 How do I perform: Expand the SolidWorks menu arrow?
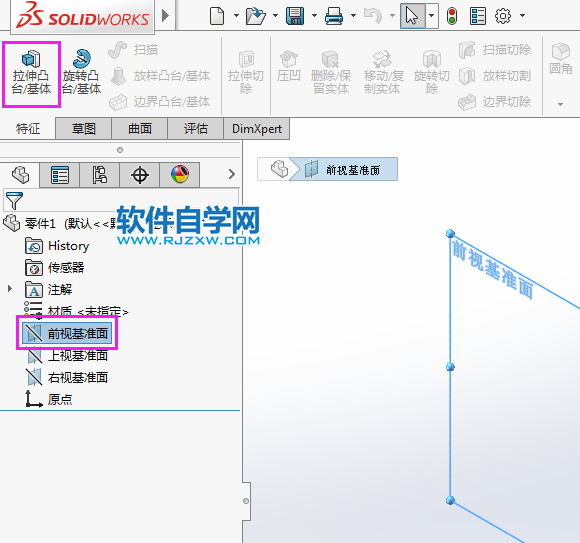(165, 16)
